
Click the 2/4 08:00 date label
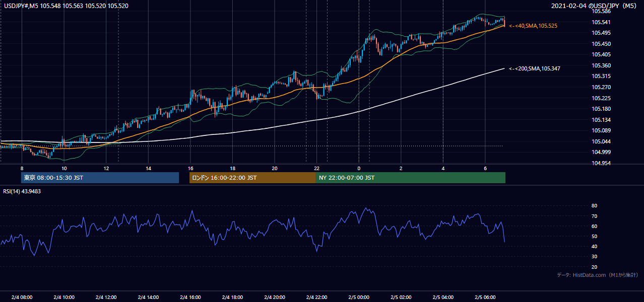coord(21,297)
